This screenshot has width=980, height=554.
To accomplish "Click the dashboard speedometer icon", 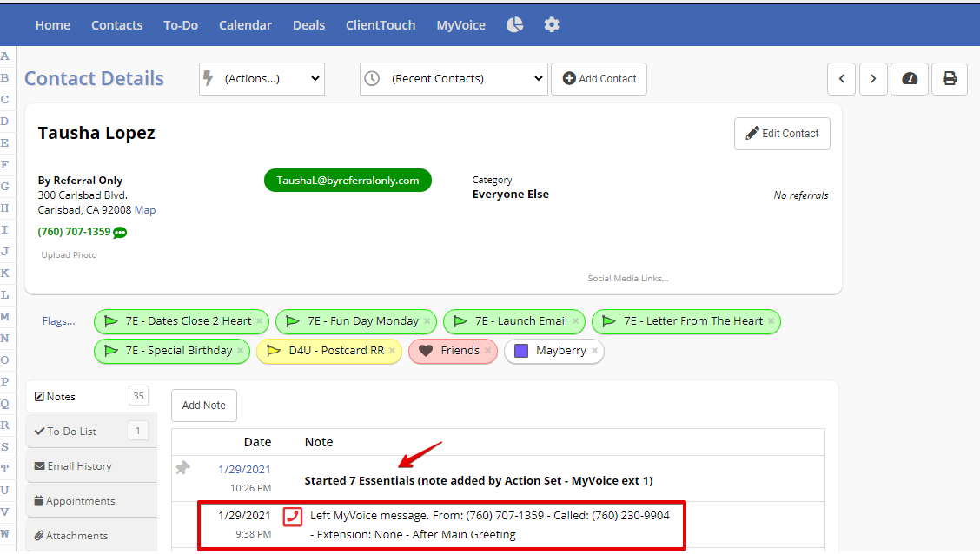I will click(x=910, y=79).
